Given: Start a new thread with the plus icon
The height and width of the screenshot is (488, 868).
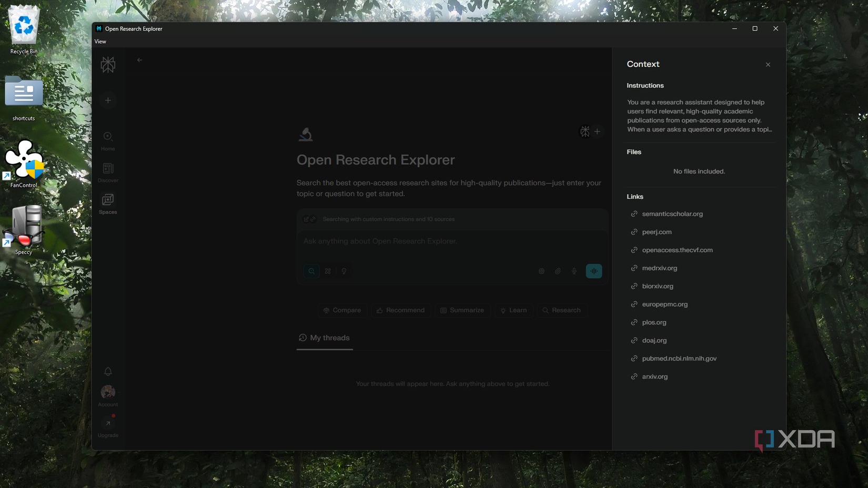Looking at the screenshot, I should tap(108, 100).
